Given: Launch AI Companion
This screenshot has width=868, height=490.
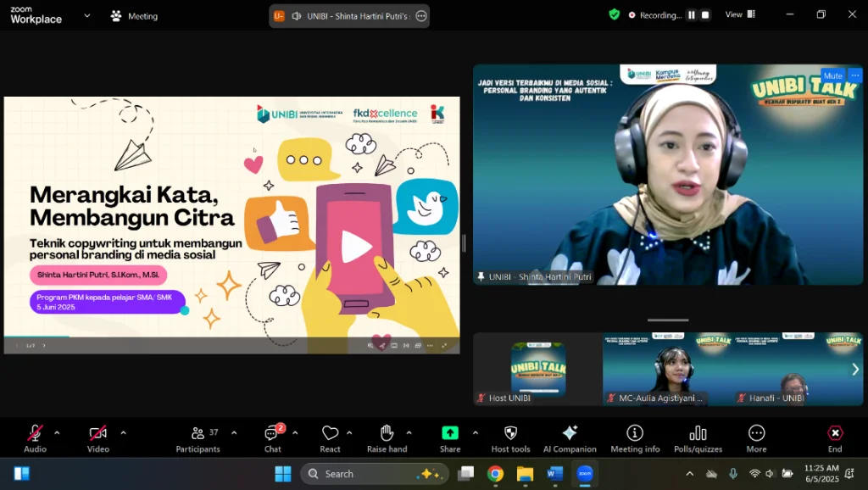Looking at the screenshot, I should pos(570,438).
